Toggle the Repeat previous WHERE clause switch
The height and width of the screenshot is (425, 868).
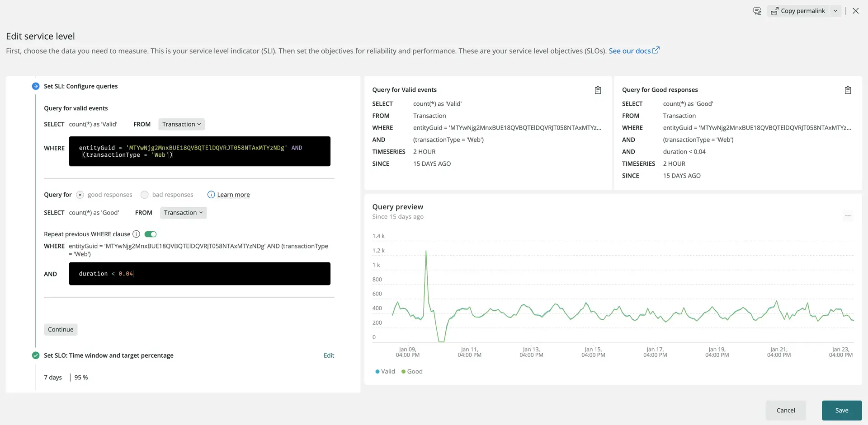pos(151,234)
